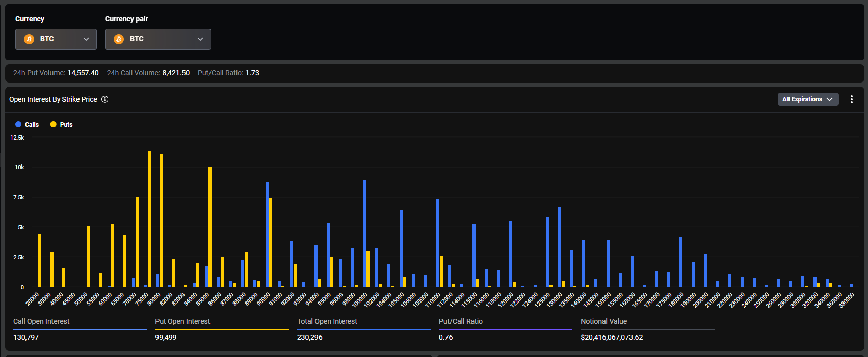868x357 pixels.
Task: Open the three-dot chart options menu
Action: (851, 99)
